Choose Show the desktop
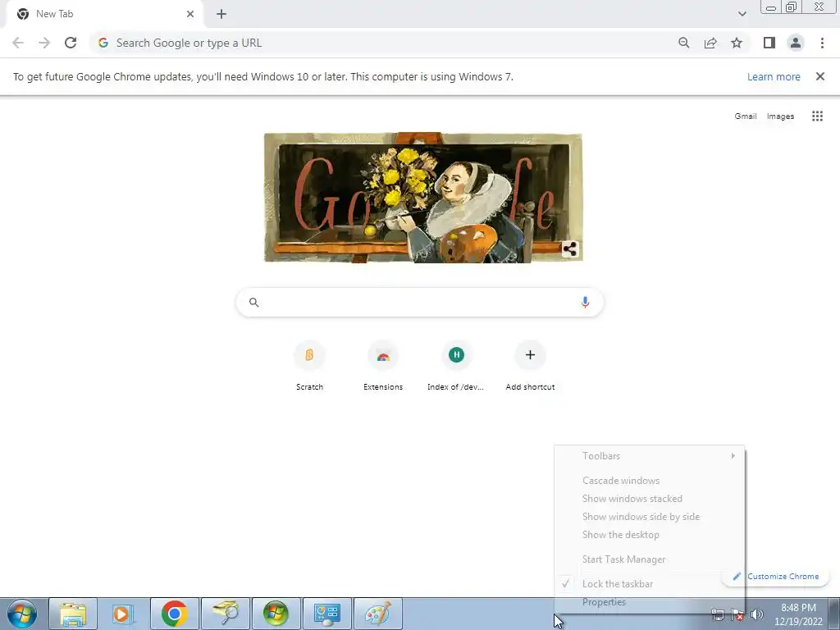 coord(650,535)
